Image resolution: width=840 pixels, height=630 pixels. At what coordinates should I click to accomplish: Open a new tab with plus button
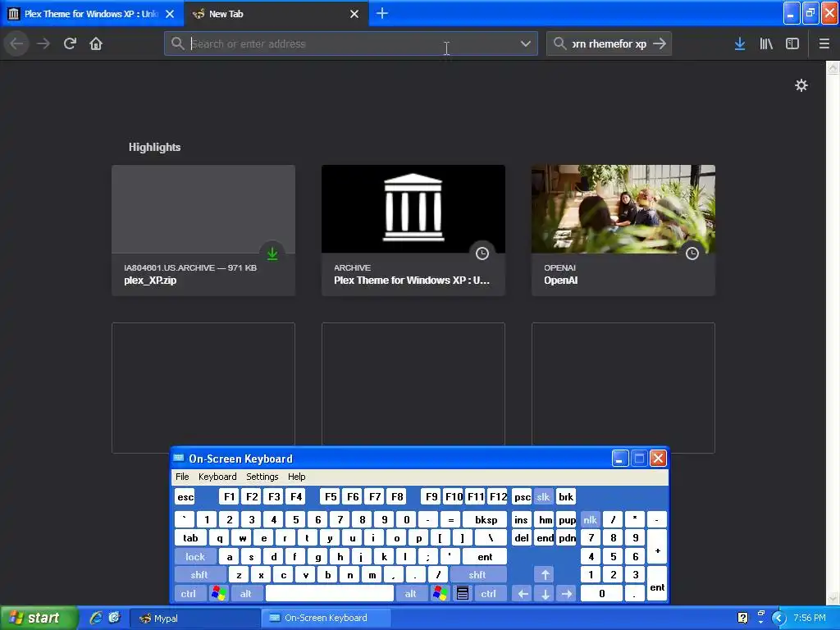tap(382, 13)
